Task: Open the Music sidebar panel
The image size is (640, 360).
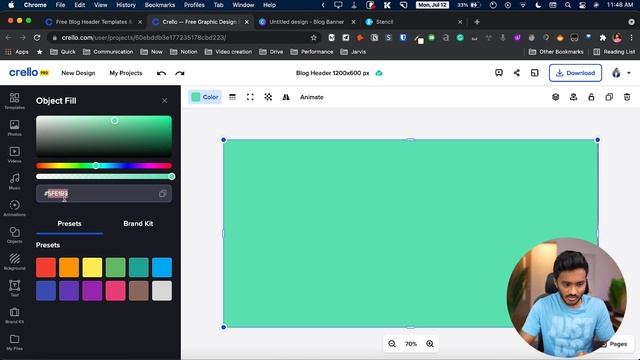Action: click(14, 181)
